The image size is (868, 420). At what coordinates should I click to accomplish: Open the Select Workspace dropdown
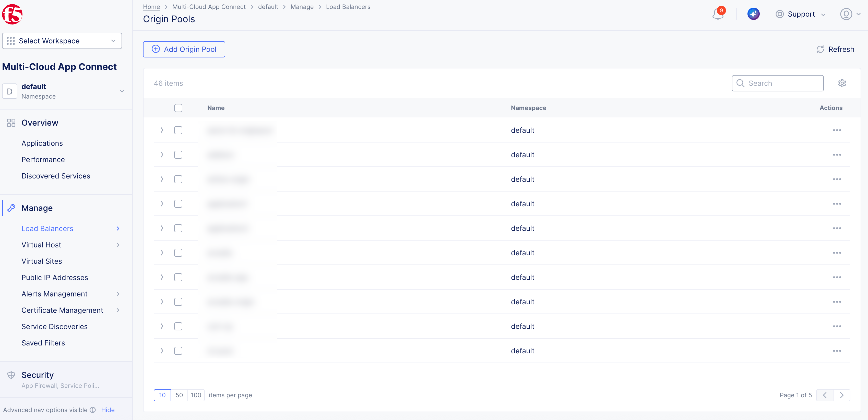coord(62,41)
